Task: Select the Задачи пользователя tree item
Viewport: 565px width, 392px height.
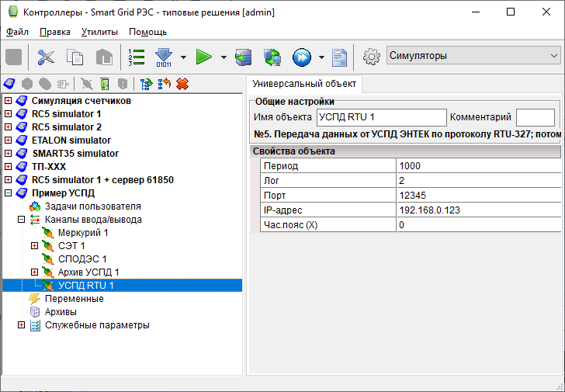Action: click(x=92, y=206)
